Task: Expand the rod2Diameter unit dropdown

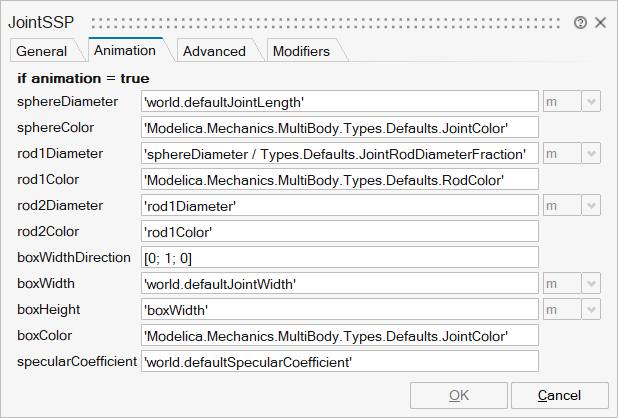Action: 591,205
